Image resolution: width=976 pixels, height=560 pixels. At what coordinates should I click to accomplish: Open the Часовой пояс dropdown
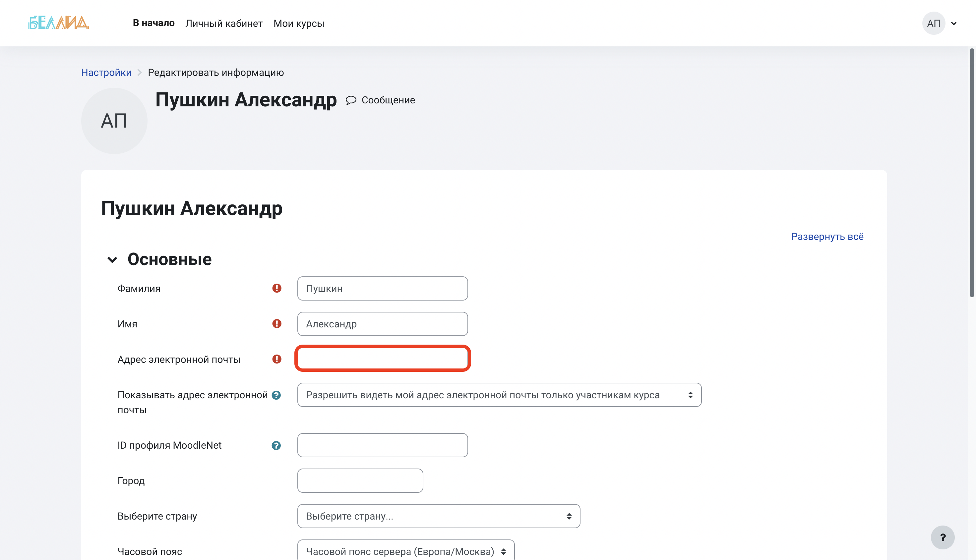point(405,551)
